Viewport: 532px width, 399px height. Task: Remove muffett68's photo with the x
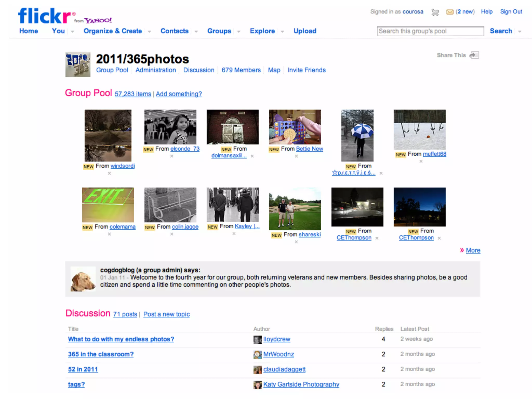(421, 161)
